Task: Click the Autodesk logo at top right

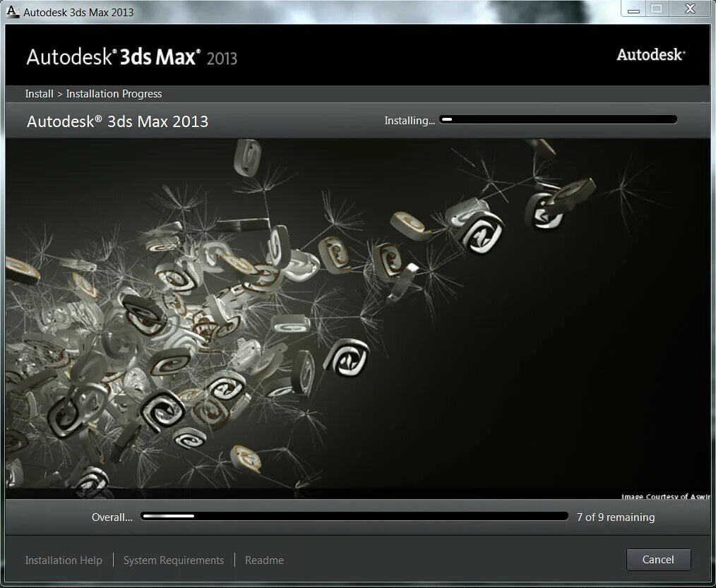Action: [x=651, y=55]
